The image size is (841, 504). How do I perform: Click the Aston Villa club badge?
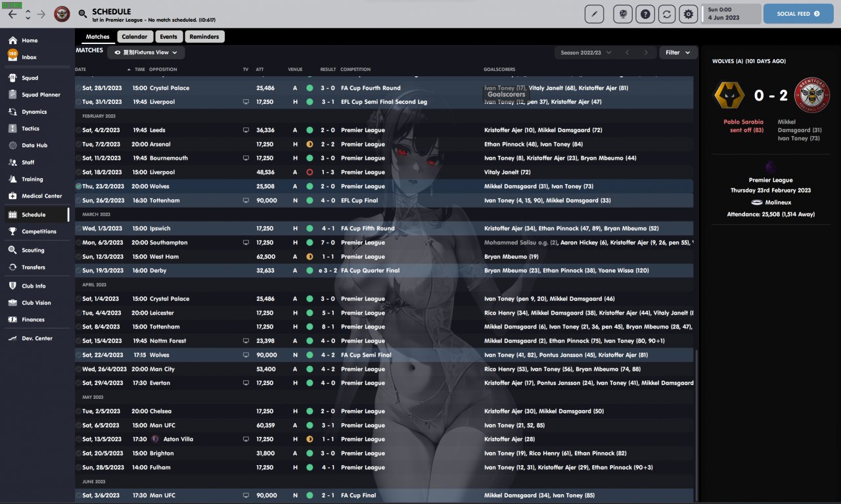point(155,439)
